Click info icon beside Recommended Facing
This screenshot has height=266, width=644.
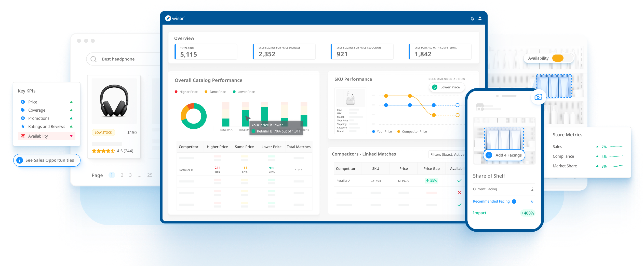[x=514, y=202]
